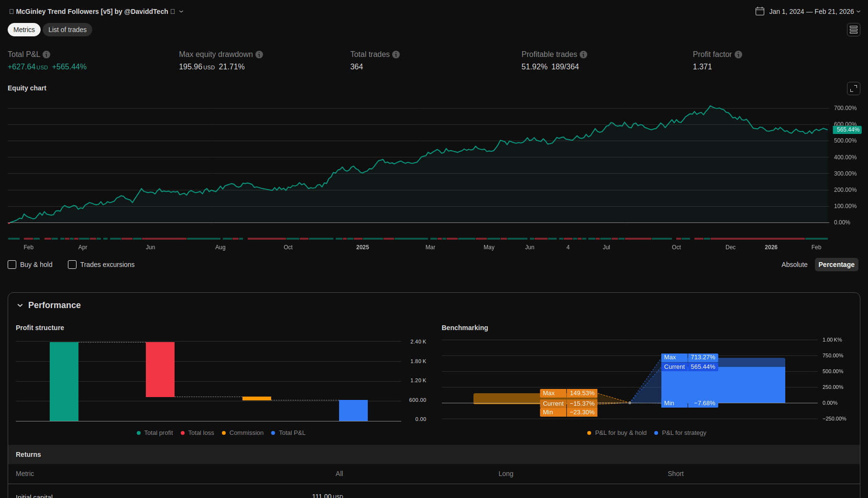Expand the equity chart to fullscreen
This screenshot has height=498, width=868.
point(853,89)
